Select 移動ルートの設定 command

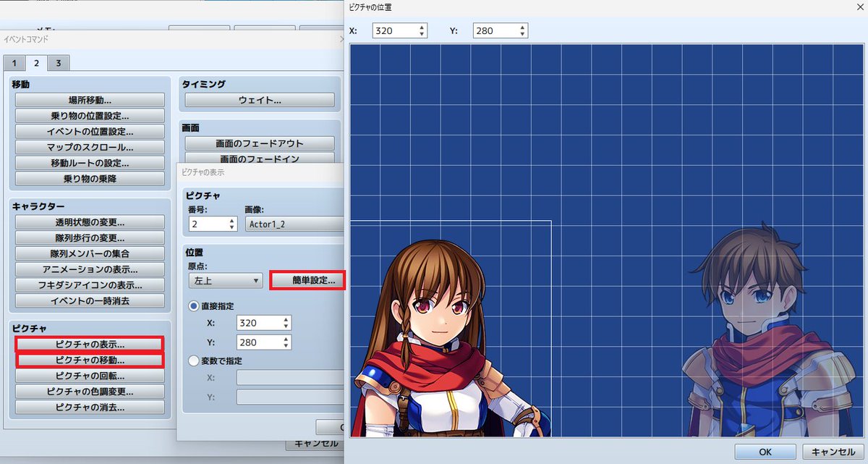coord(90,163)
